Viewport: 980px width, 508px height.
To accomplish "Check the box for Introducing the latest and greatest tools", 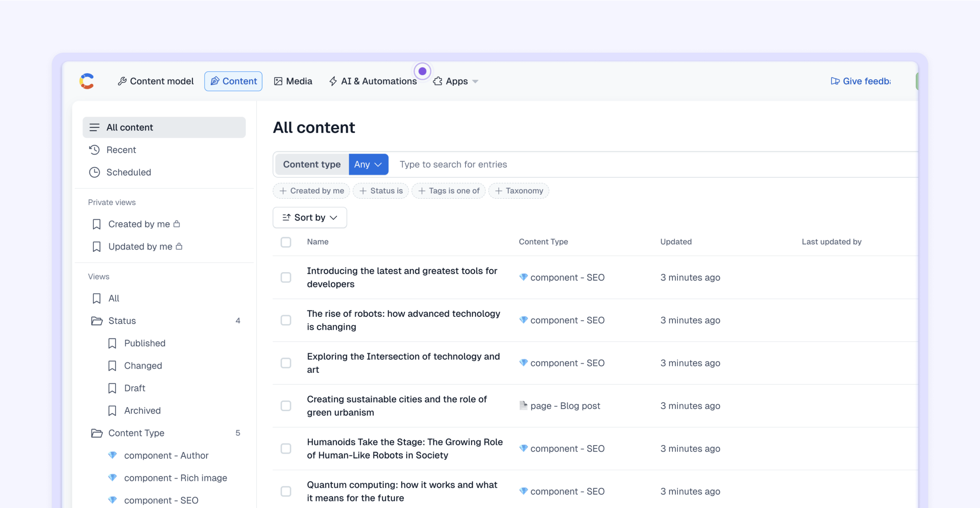I will (x=286, y=277).
